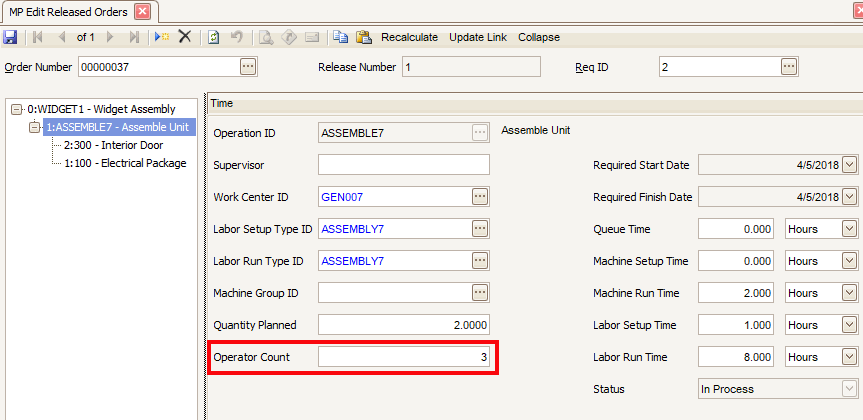The height and width of the screenshot is (420, 863).
Task: Open the Queue Time units dropdown
Action: (850, 229)
